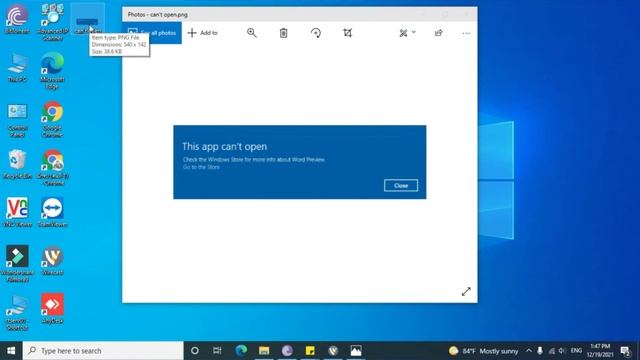Delete the photo with the trash icon

283,33
